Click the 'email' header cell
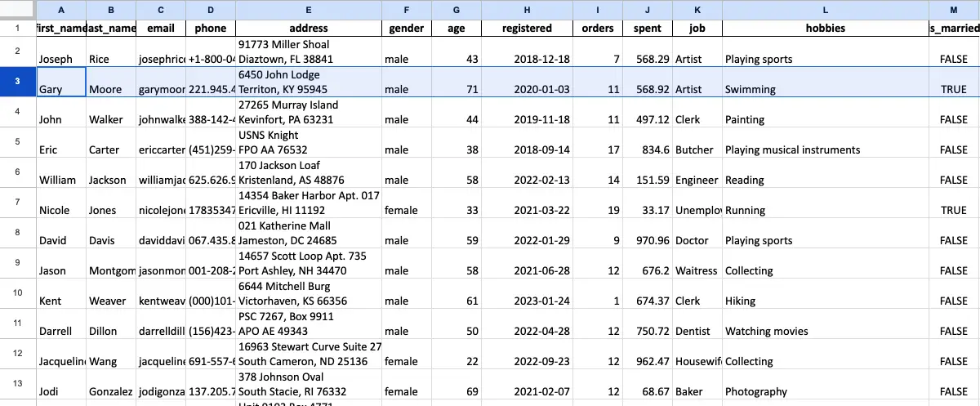 tap(161, 28)
